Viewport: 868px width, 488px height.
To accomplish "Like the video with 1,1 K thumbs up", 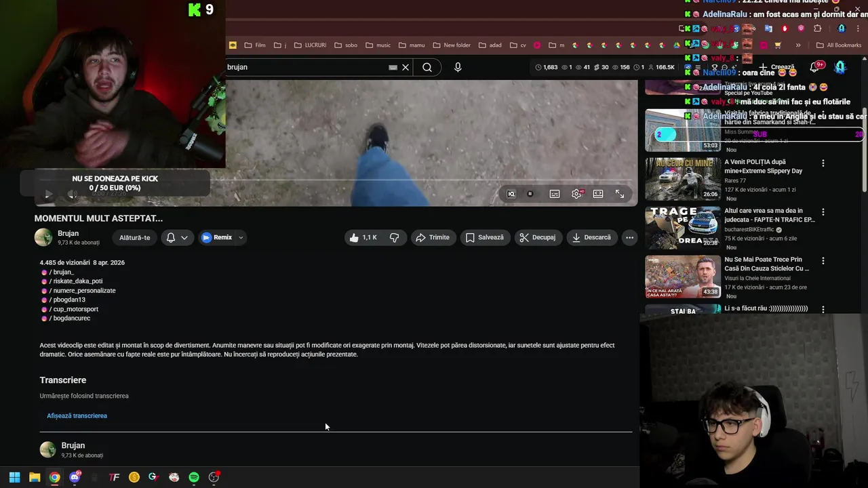I will 364,237.
